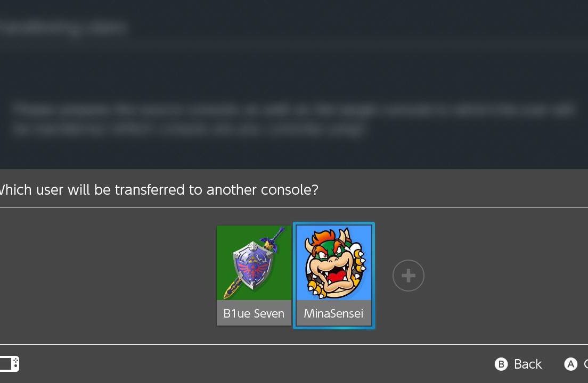Click the partially visible label beside A button
Screen dimensions: 588x383
click(586, 364)
